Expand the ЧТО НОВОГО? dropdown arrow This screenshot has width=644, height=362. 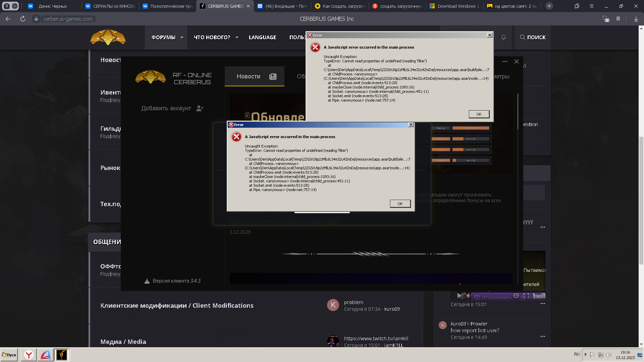(x=237, y=38)
